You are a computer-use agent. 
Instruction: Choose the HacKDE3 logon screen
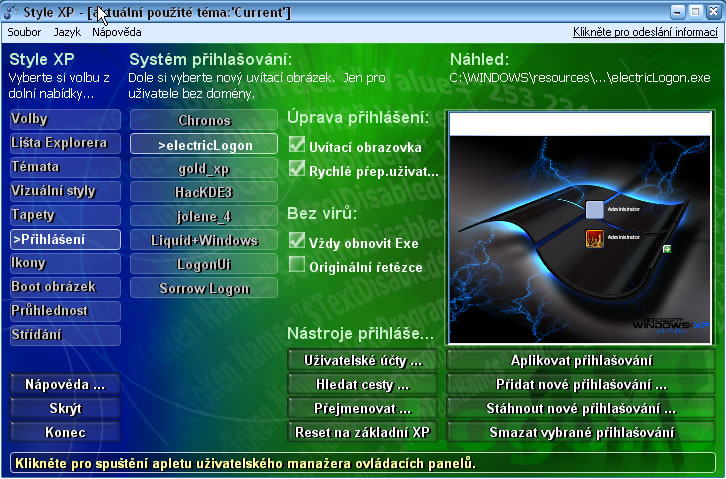[x=204, y=192]
